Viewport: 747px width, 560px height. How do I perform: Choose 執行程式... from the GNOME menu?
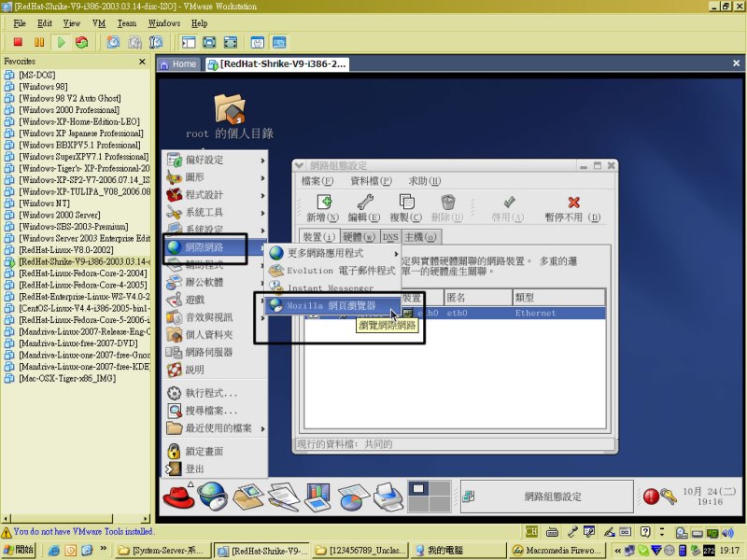(x=216, y=393)
